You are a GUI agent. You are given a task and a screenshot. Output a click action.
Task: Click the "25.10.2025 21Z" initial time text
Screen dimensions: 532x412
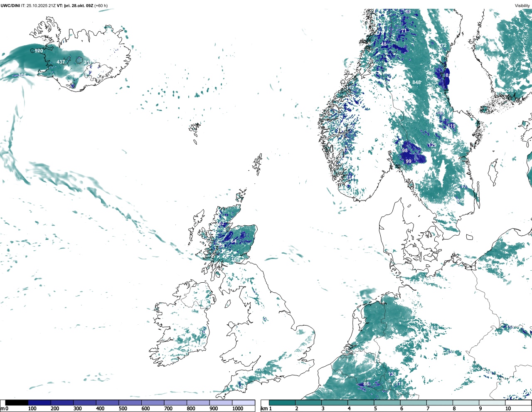click(x=41, y=5)
